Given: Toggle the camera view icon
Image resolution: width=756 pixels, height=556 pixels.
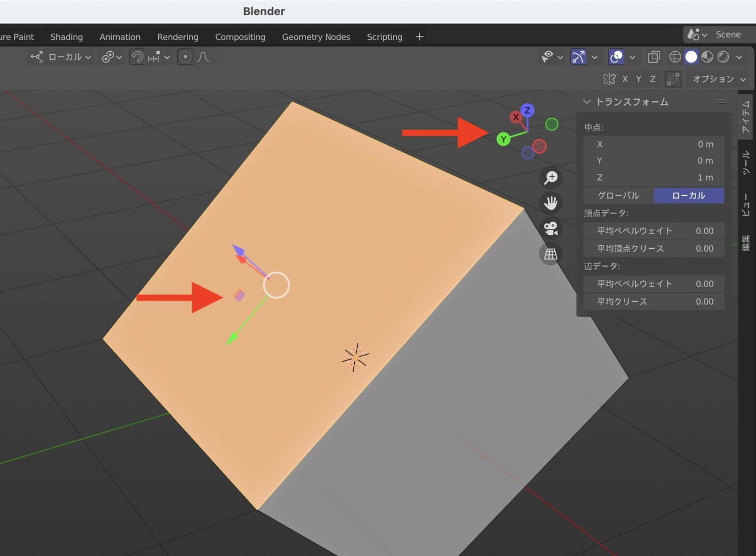Looking at the screenshot, I should click(550, 228).
